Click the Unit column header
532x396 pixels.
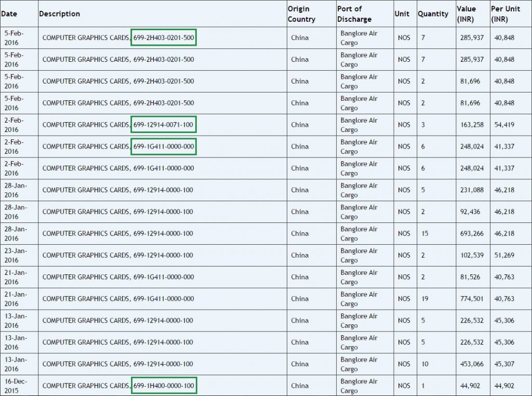tap(402, 14)
